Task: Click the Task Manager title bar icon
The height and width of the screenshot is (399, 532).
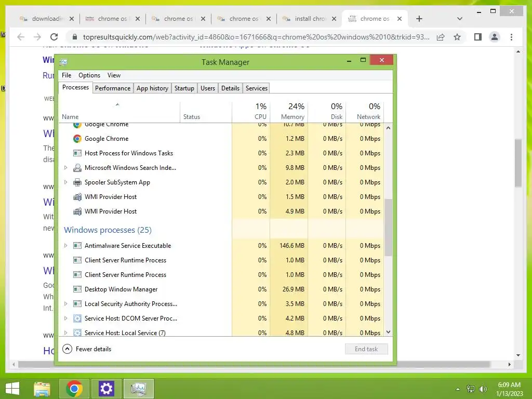Action: pos(63,62)
